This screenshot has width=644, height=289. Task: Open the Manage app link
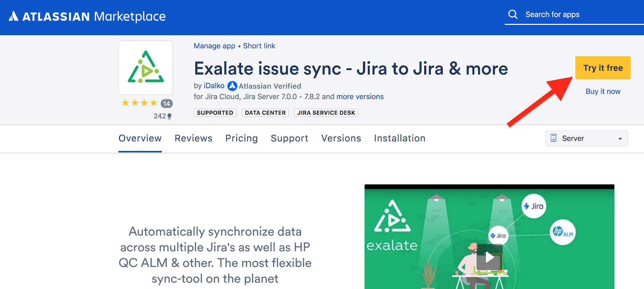click(215, 46)
